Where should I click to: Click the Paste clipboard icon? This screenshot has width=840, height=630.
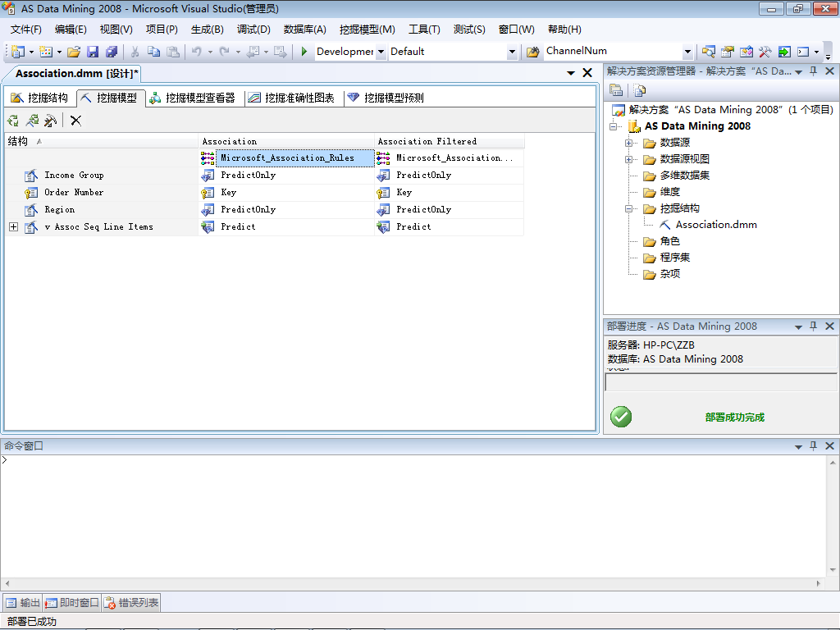(172, 52)
